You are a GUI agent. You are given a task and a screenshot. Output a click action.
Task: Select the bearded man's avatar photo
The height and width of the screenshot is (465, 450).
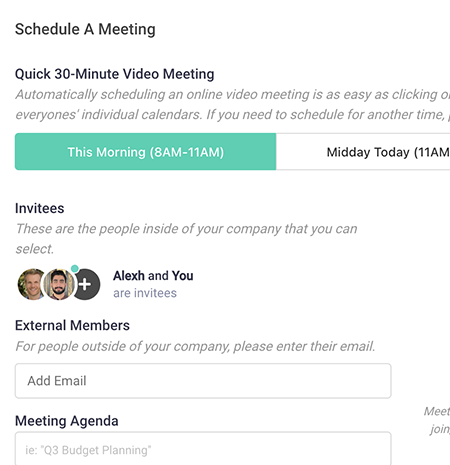tap(59, 284)
